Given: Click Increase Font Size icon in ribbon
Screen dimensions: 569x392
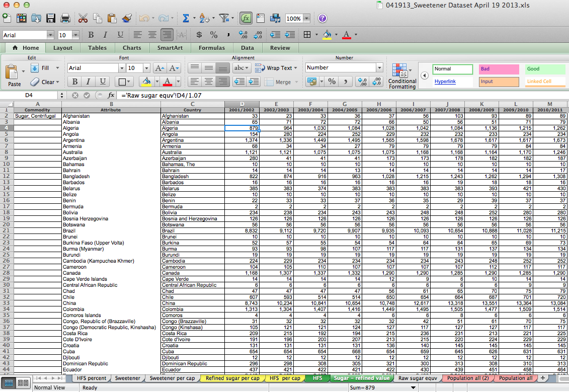Looking at the screenshot, I should [159, 68].
